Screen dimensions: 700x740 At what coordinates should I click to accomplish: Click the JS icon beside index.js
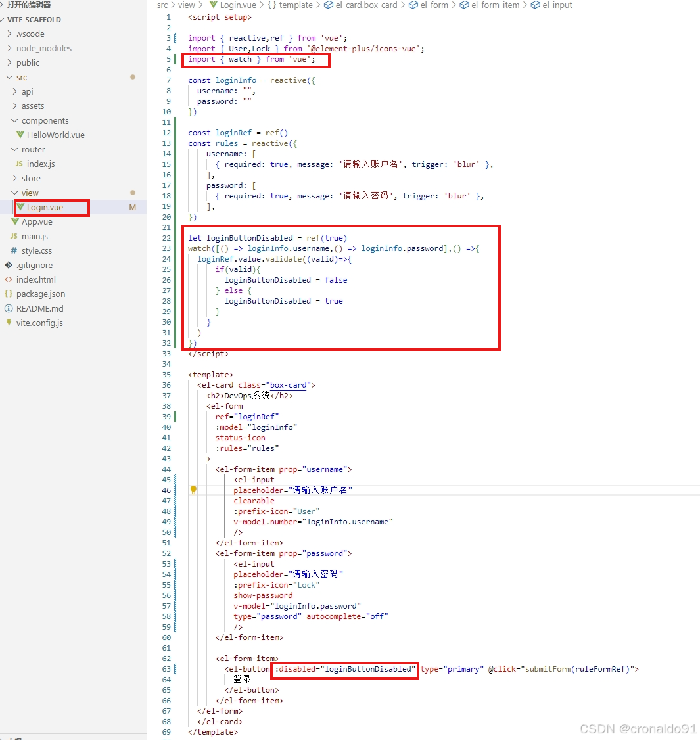click(19, 164)
